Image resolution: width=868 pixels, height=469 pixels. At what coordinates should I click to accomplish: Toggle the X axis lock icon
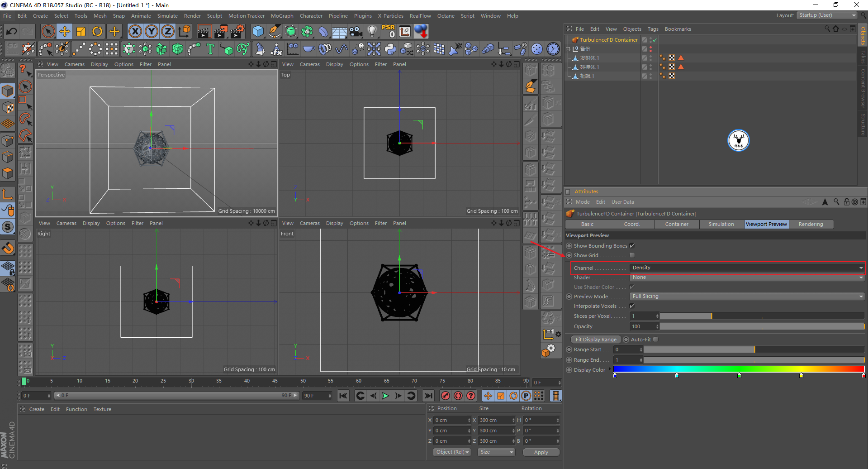click(x=135, y=31)
